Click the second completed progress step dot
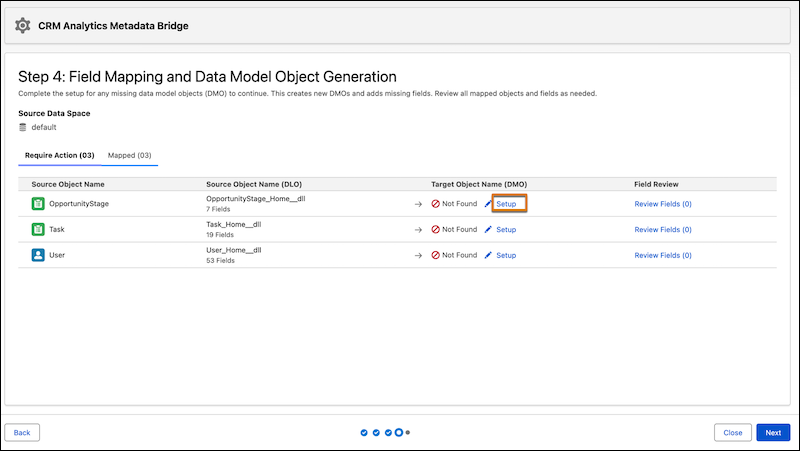This screenshot has height=451, width=800. tap(376, 433)
